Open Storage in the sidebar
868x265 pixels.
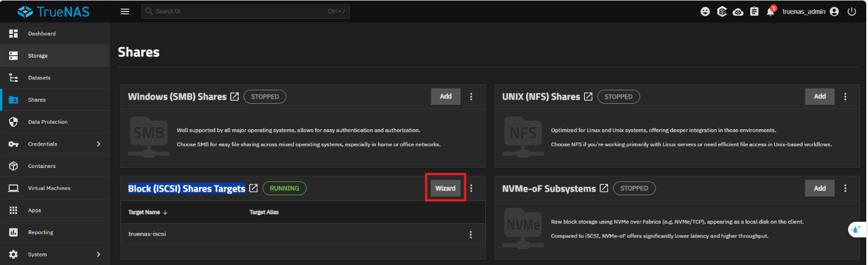[55, 56]
